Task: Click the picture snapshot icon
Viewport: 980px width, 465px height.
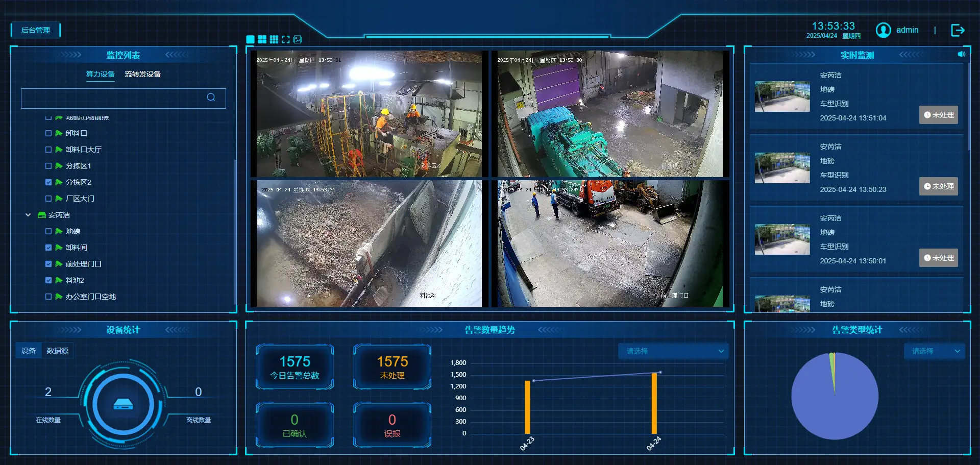Action: click(x=298, y=39)
